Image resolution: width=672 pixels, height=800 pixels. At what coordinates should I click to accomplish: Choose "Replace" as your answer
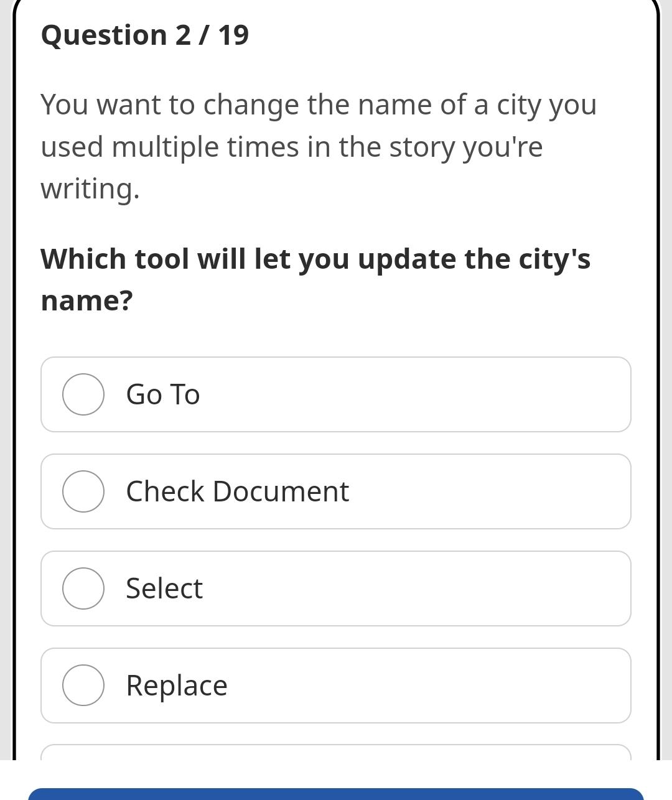coord(336,686)
